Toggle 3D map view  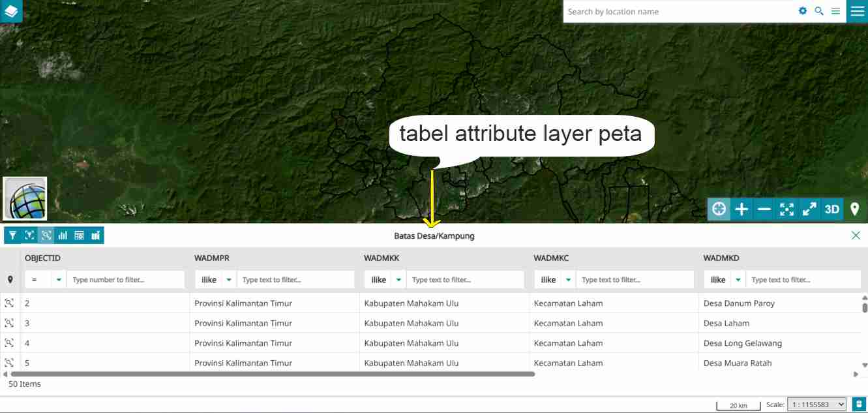831,209
